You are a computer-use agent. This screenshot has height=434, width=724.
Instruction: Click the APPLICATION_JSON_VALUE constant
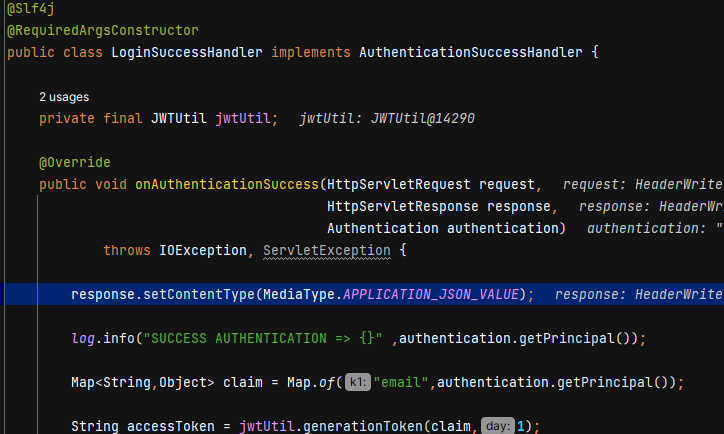click(x=431, y=294)
